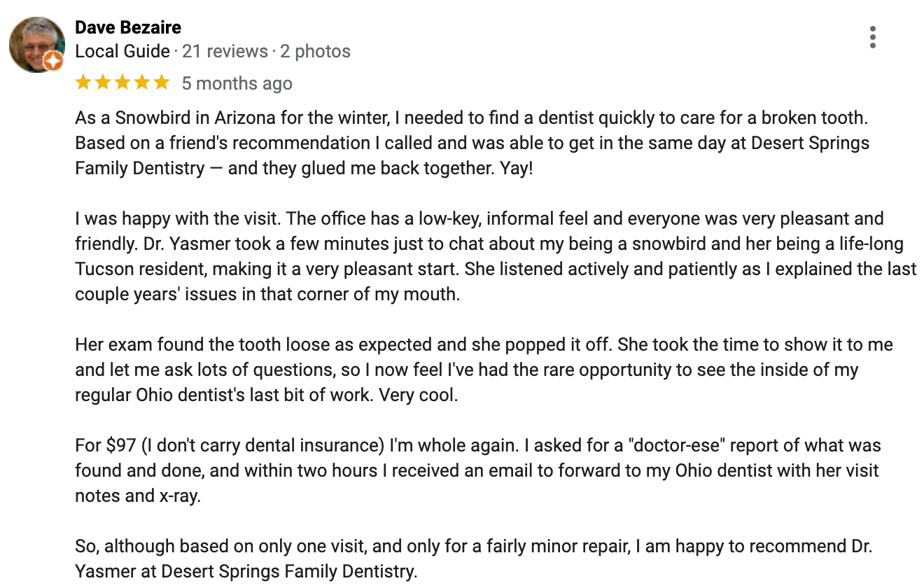Click the fifth rating star
Image resolution: width=924 pixels, height=588 pixels.
click(x=162, y=83)
